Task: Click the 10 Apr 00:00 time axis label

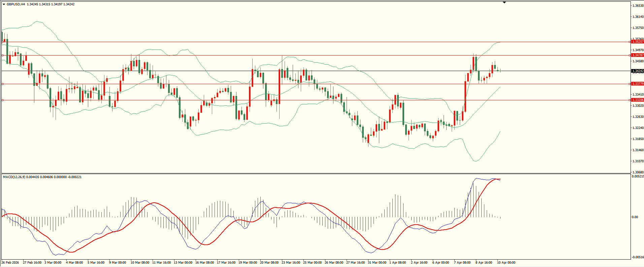Action: 506,263
